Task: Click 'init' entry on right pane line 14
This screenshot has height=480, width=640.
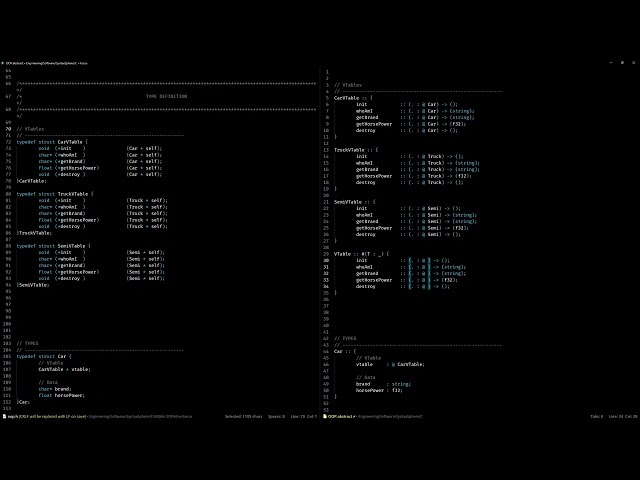Action: pos(362,156)
